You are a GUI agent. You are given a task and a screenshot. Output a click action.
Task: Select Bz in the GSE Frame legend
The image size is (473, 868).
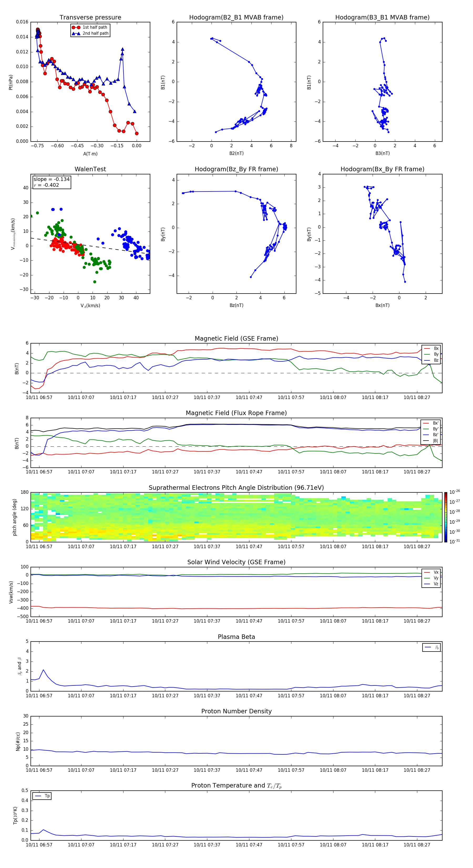[x=431, y=360]
